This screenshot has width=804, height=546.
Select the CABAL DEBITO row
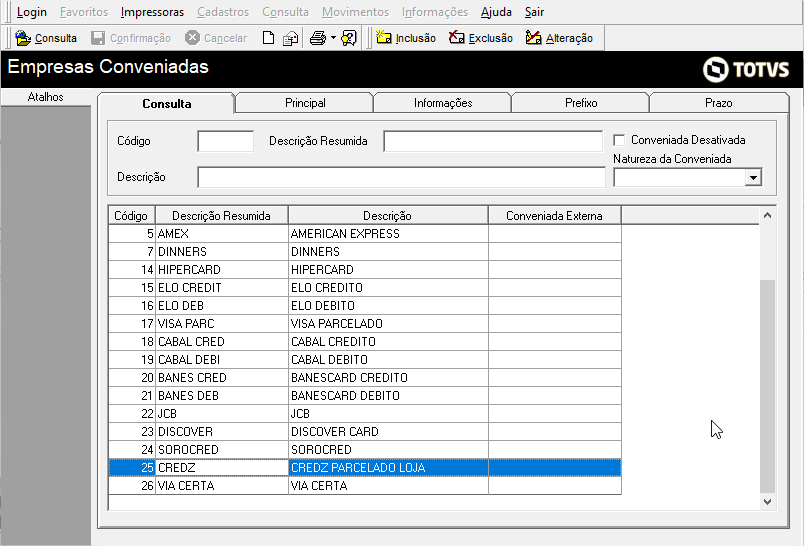[x=365, y=359]
